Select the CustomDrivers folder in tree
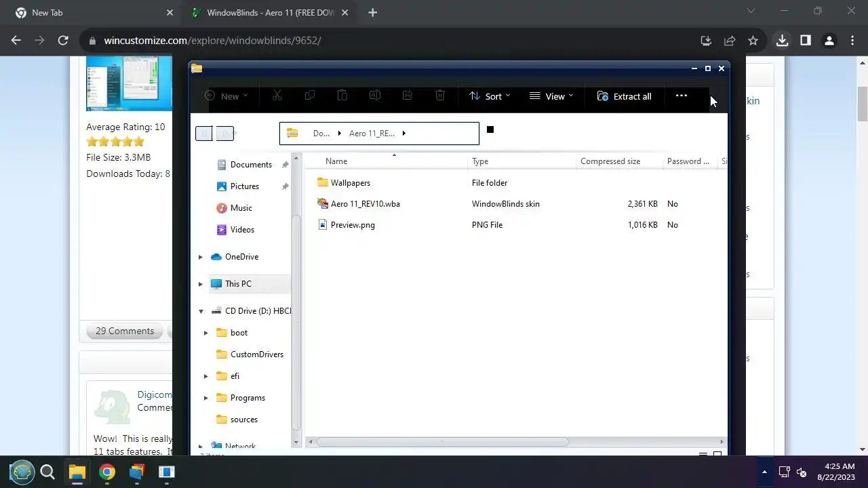The height and width of the screenshot is (488, 868). point(250,354)
